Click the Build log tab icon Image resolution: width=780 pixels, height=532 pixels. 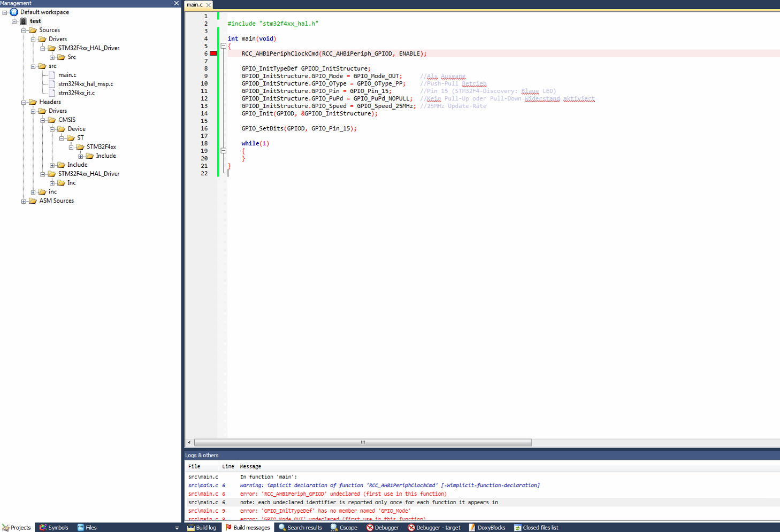pyautogui.click(x=190, y=528)
